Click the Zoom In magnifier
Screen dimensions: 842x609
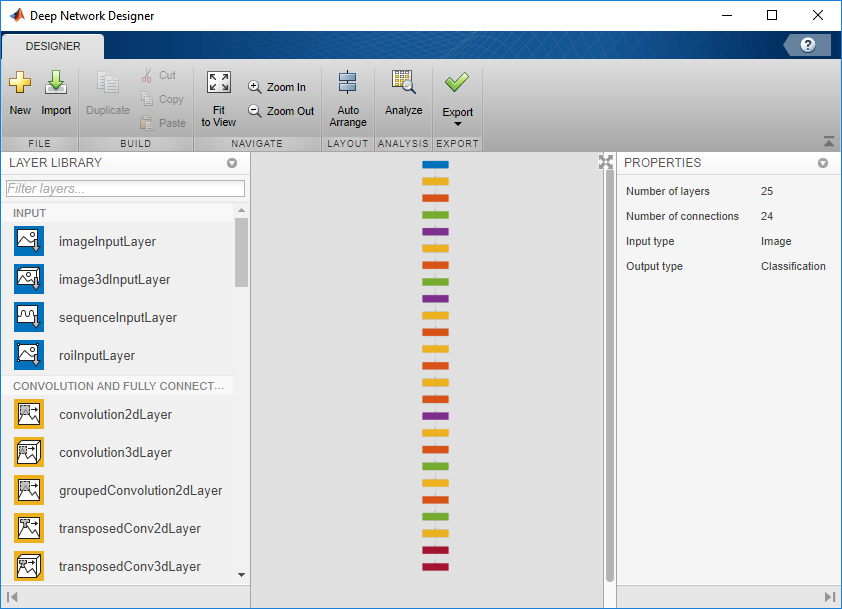255,87
